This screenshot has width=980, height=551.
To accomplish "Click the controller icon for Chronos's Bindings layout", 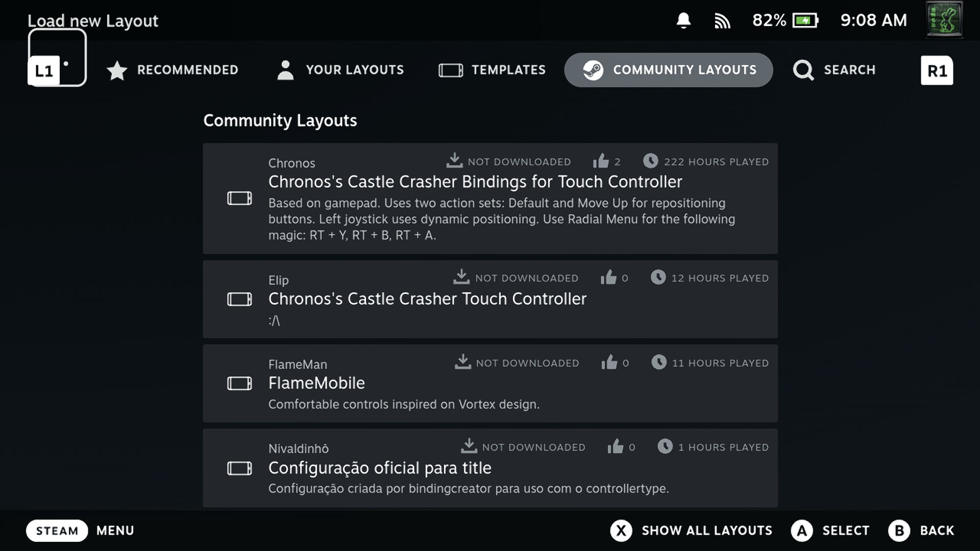I will [x=239, y=198].
